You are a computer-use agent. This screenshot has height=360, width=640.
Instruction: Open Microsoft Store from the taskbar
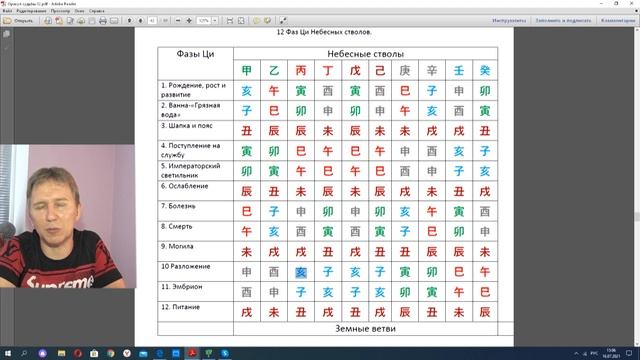(94, 353)
